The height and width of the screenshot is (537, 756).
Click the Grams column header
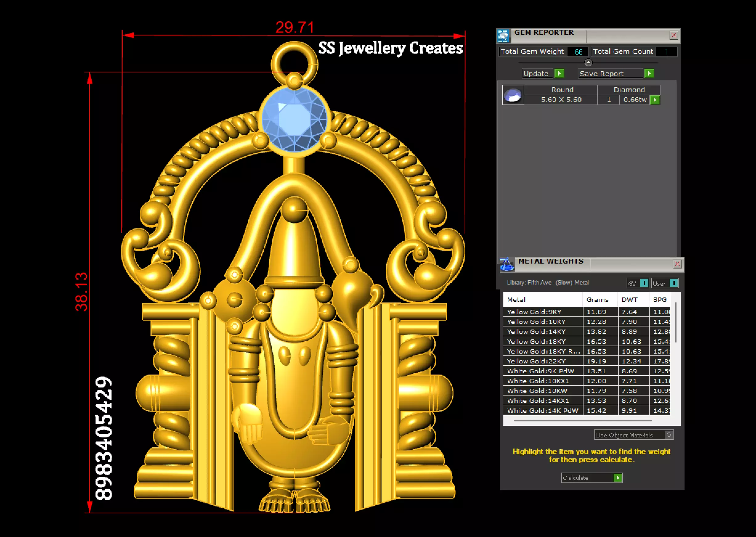600,300
